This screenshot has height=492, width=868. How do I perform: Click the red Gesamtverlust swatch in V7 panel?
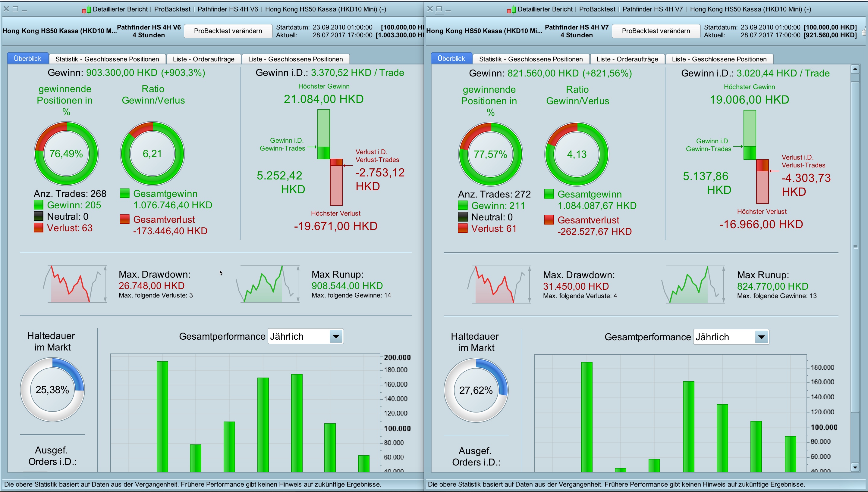pyautogui.click(x=549, y=220)
